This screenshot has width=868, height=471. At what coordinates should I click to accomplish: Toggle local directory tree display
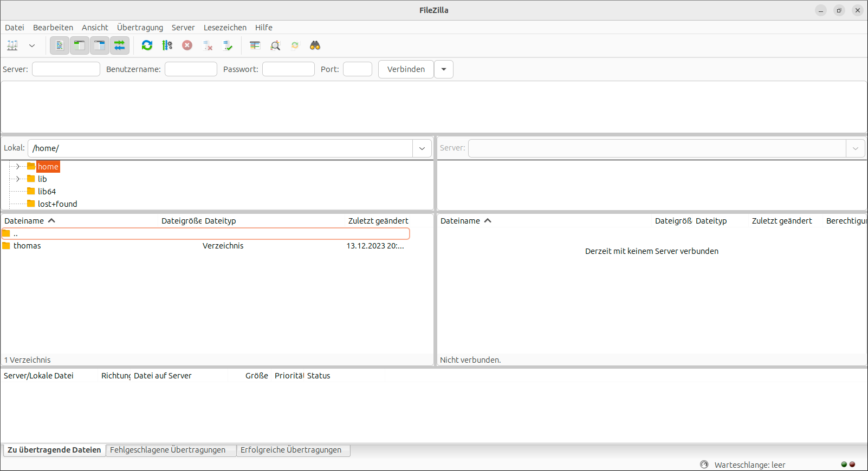coord(80,45)
